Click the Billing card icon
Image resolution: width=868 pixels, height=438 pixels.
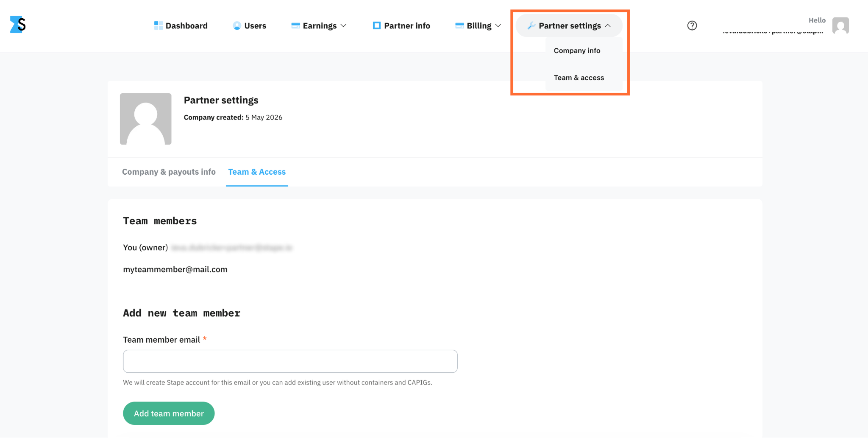(459, 25)
